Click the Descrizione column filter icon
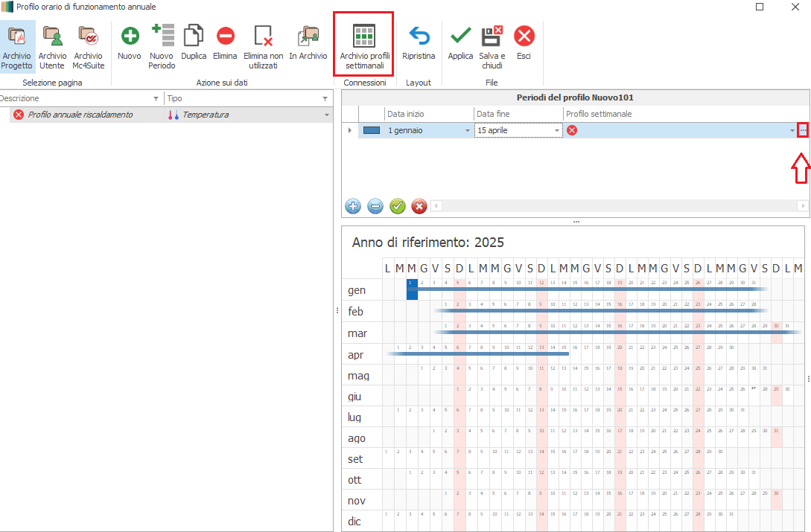This screenshot has width=811, height=532. [x=156, y=99]
